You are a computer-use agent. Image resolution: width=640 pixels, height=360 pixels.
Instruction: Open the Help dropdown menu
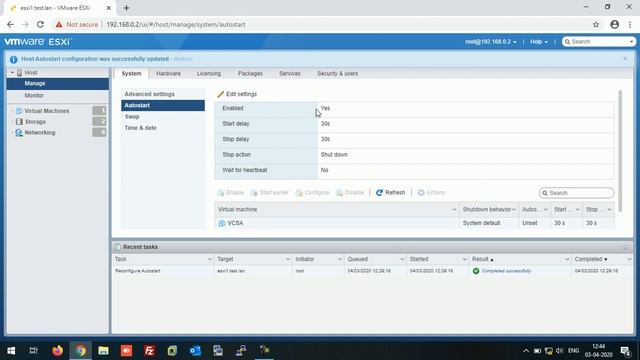[539, 42]
